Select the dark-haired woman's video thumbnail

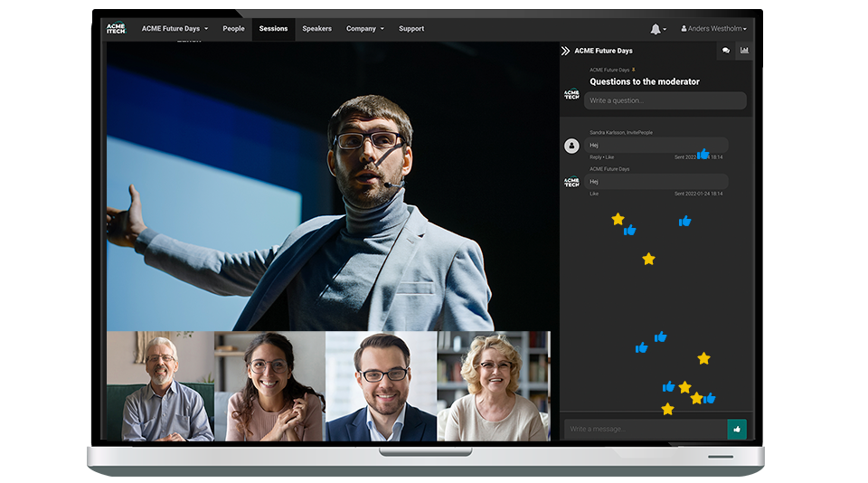click(269, 386)
